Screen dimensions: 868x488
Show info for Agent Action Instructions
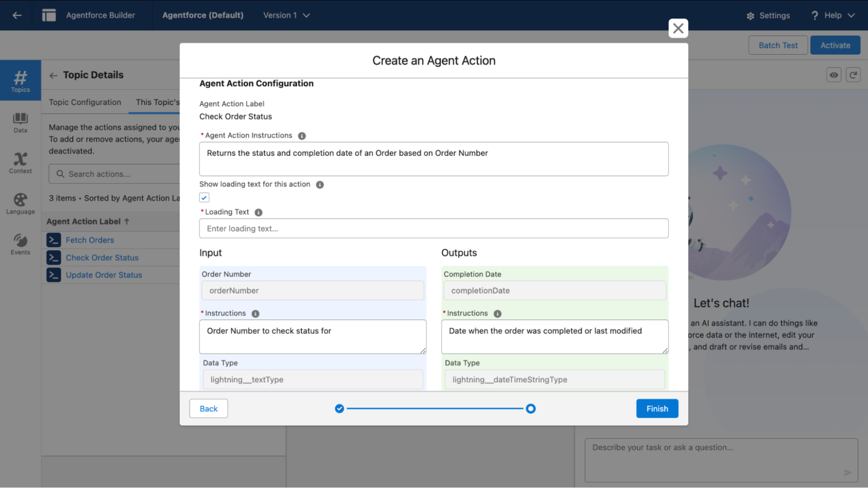click(x=302, y=136)
